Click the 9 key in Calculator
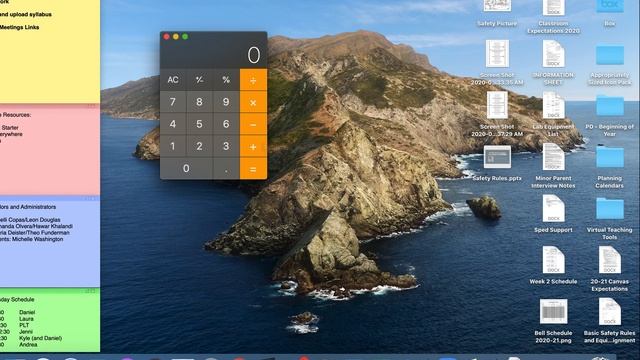Image resolution: width=640 pixels, height=360 pixels. tap(226, 102)
